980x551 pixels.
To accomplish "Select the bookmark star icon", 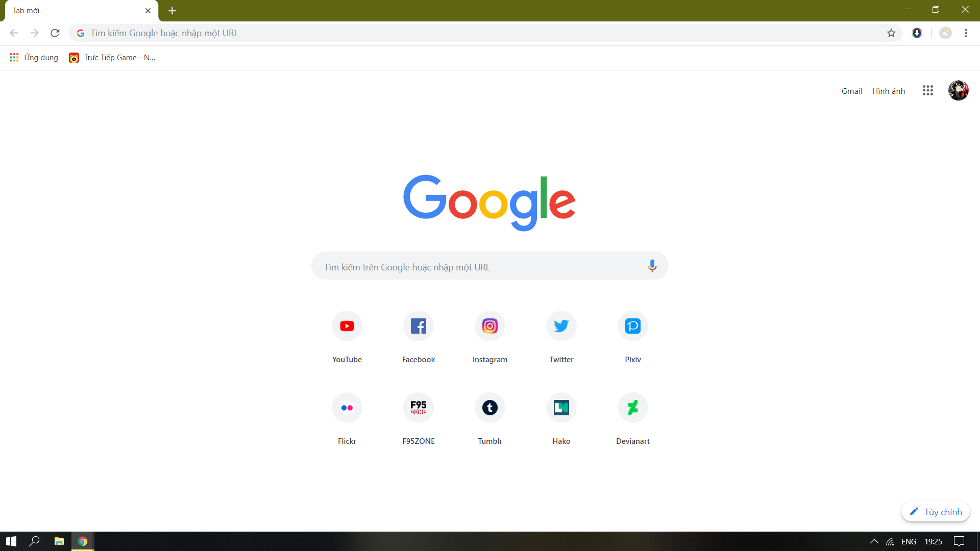I will 892,33.
